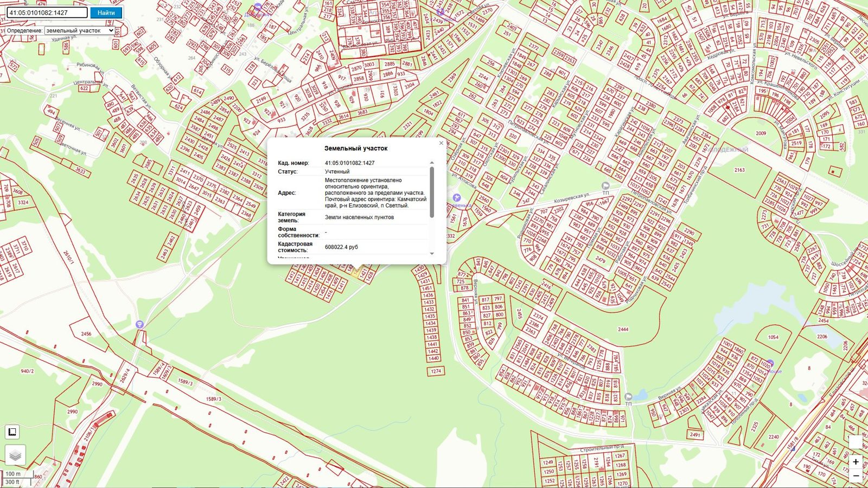Select large parcel 2163 on the map
The height and width of the screenshot is (488, 868).
point(739,170)
